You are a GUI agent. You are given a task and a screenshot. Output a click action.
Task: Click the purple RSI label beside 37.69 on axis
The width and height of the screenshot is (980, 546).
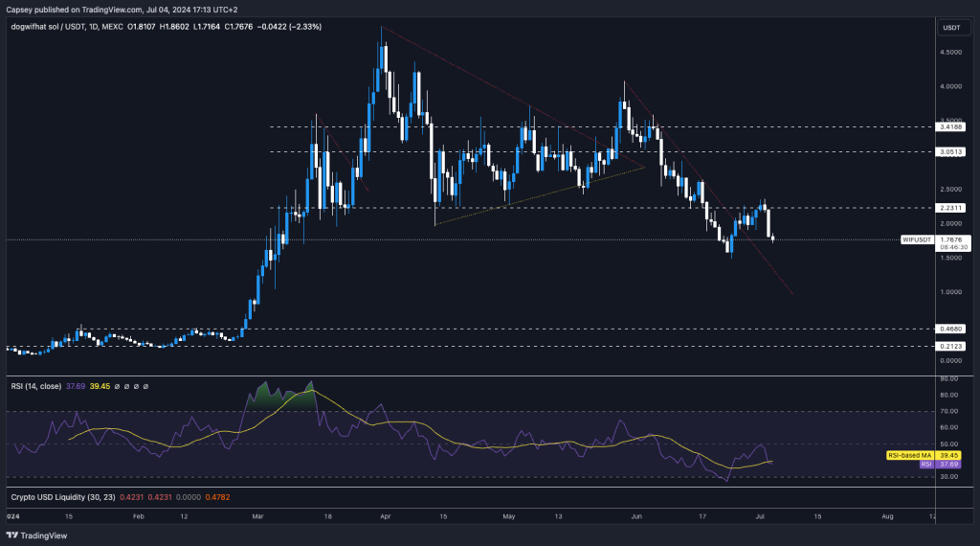click(926, 464)
